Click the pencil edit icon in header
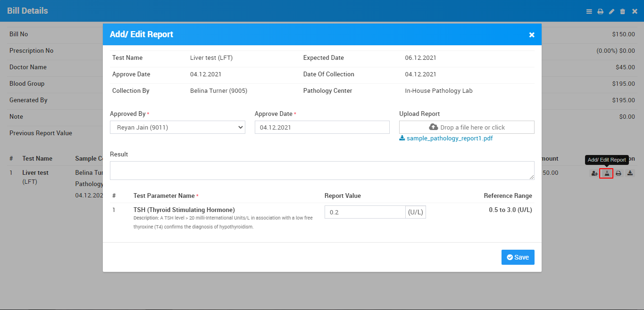Viewport: 644px width, 310px height. 611,11
